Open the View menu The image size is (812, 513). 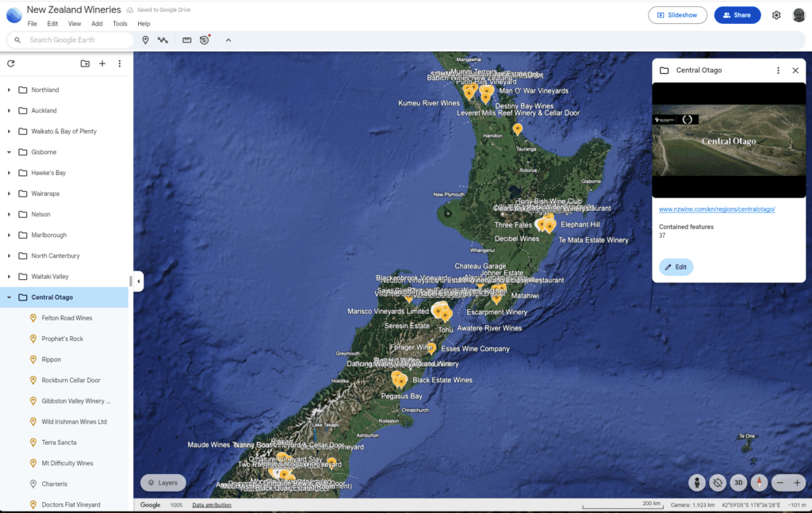(x=75, y=24)
